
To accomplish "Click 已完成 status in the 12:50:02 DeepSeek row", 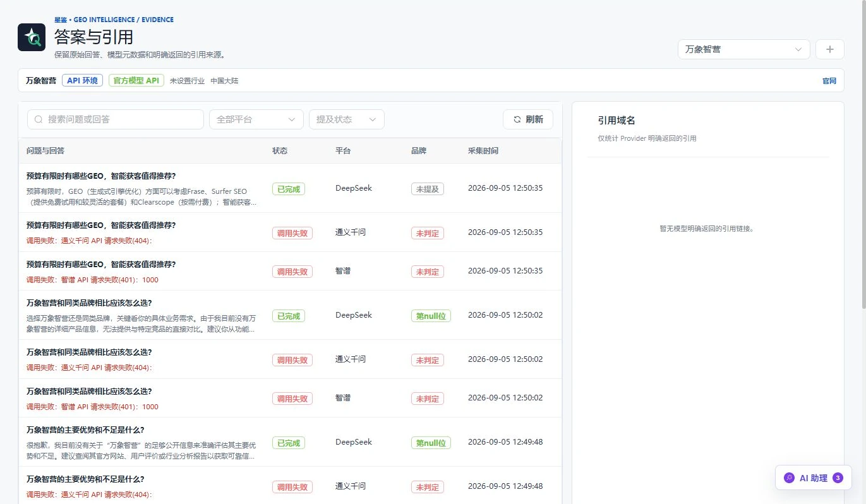I will (289, 316).
